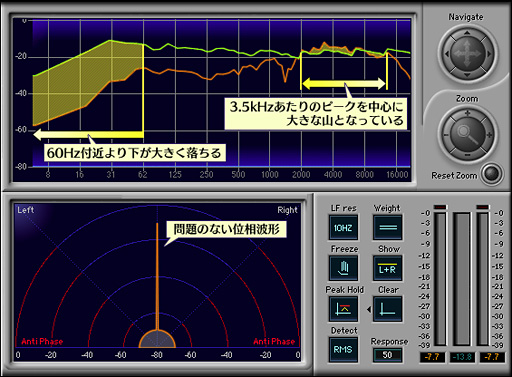Toggle the Freeze hand button

343,268
